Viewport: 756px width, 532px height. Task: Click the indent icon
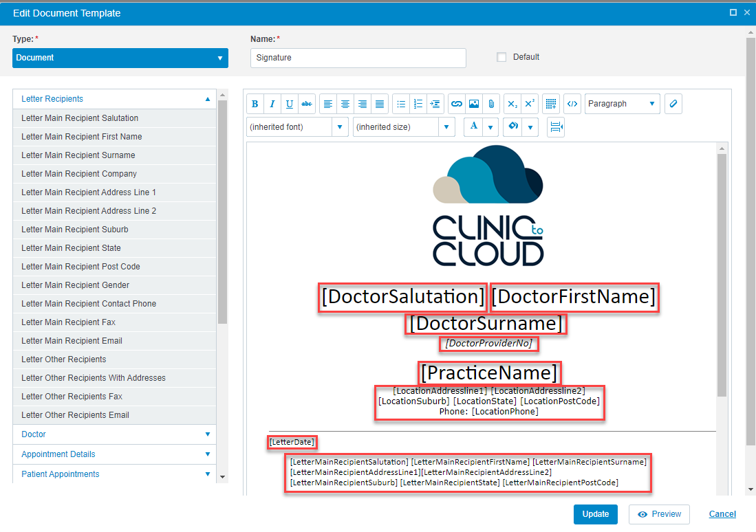tap(435, 104)
